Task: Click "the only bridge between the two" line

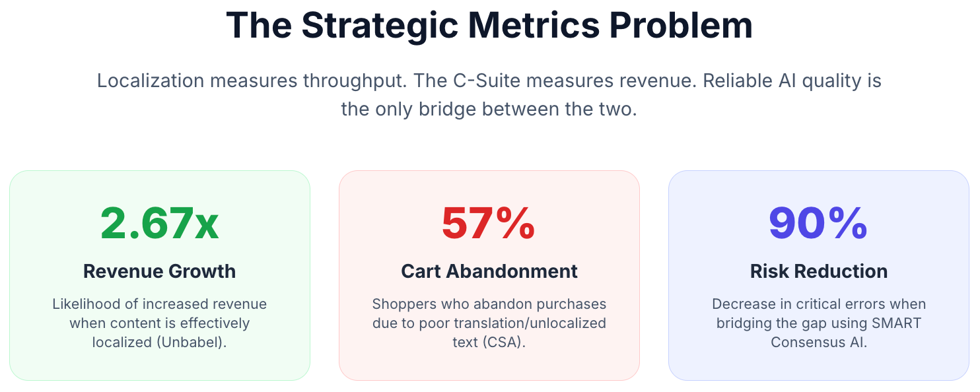Action: [489, 109]
